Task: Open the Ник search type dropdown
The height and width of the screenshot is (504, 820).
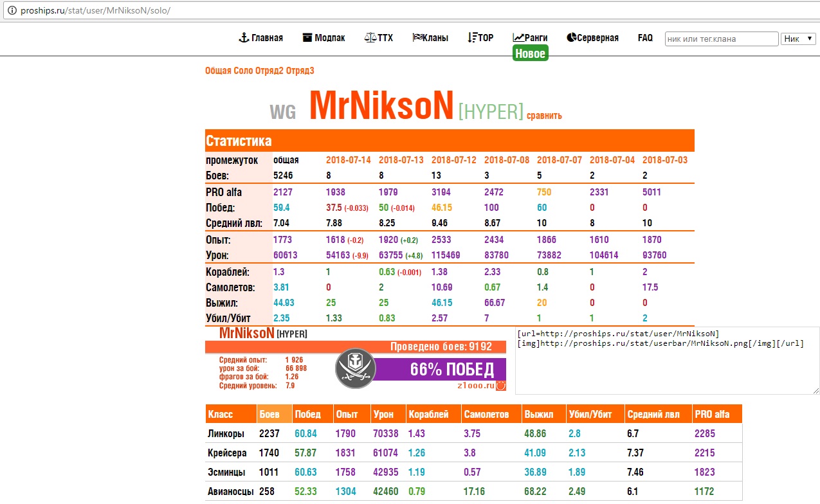Action: [x=797, y=39]
